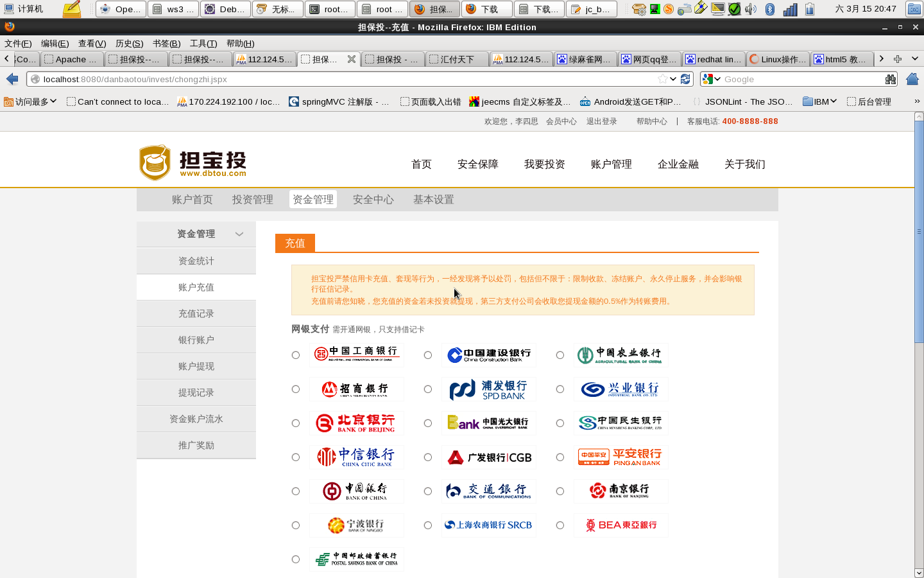The image size is (924, 578).
Task: Select Agricultural Bank of China radio button
Action: (x=560, y=355)
